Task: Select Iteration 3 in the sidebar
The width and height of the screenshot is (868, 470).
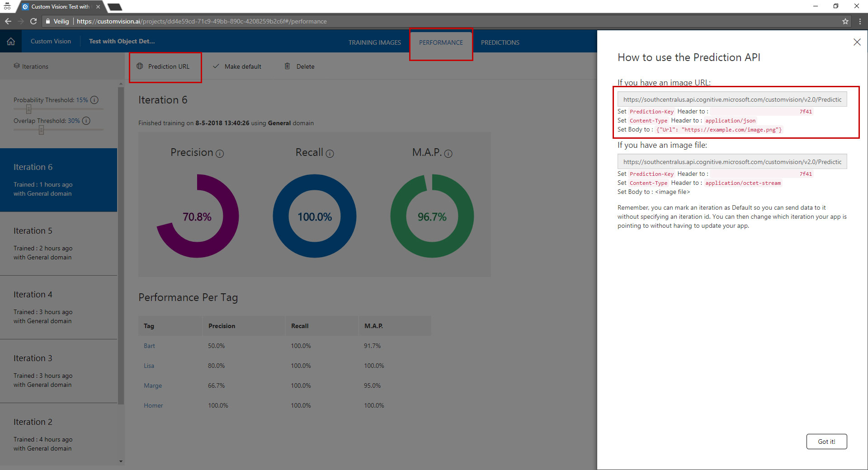Action: pos(58,371)
